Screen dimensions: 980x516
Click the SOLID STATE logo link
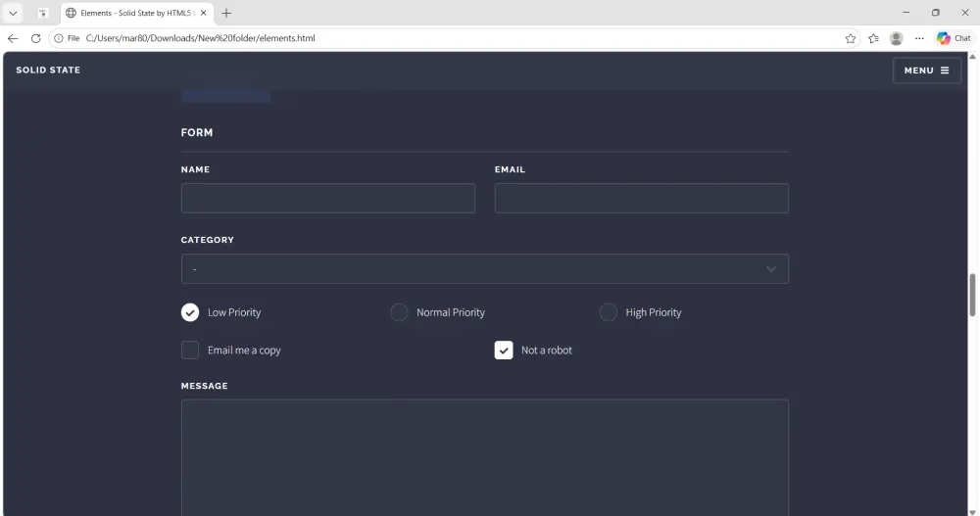(48, 70)
